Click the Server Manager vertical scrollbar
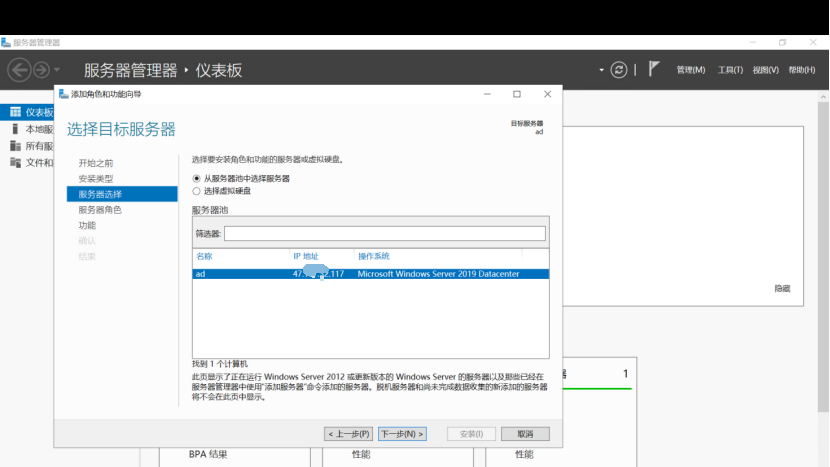 pyautogui.click(x=823, y=257)
